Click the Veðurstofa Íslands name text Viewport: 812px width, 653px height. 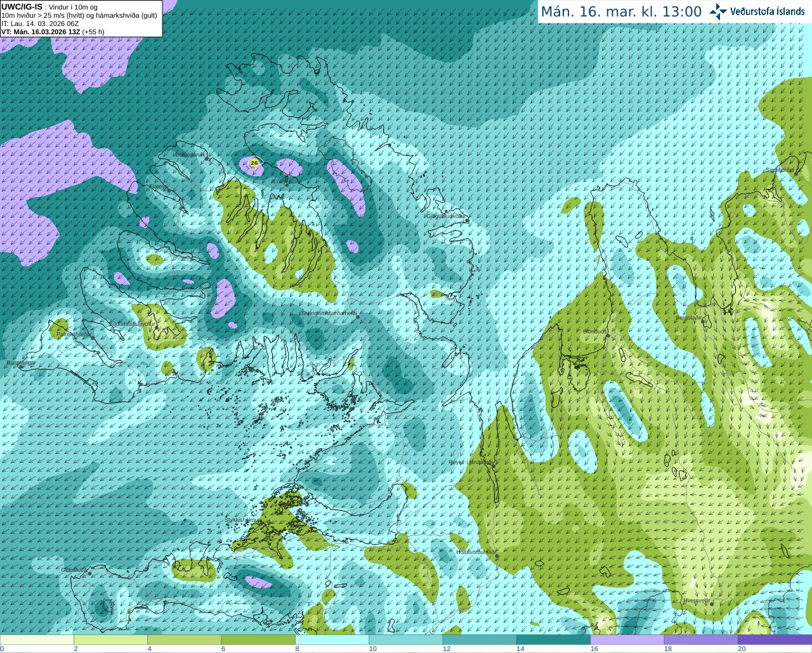tap(767, 11)
